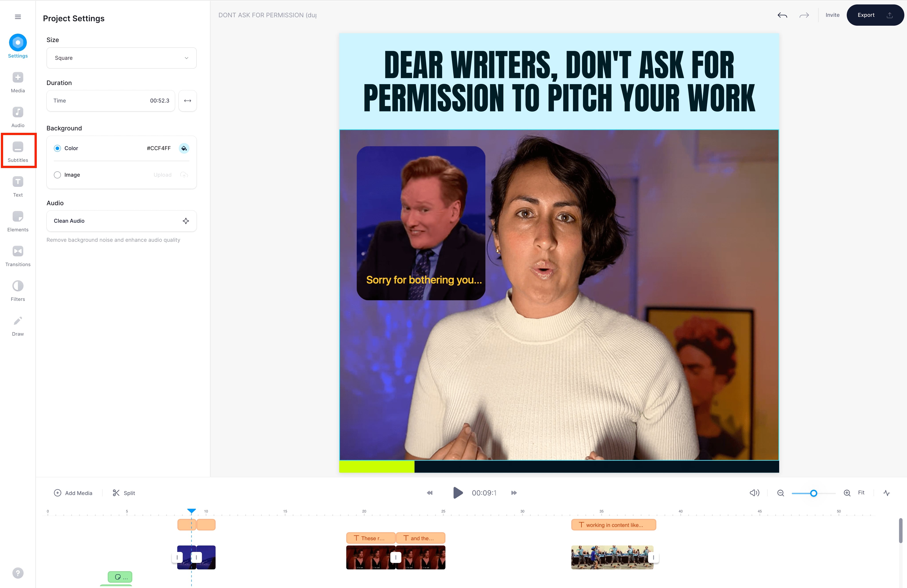The image size is (907, 588).
Task: Click the blue playhead marker on ruler
Action: [191, 511]
